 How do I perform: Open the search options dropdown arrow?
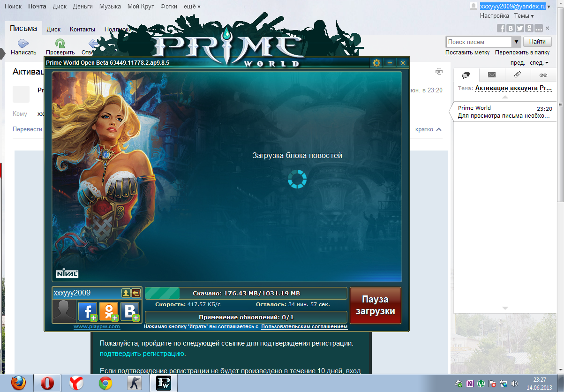(517, 42)
